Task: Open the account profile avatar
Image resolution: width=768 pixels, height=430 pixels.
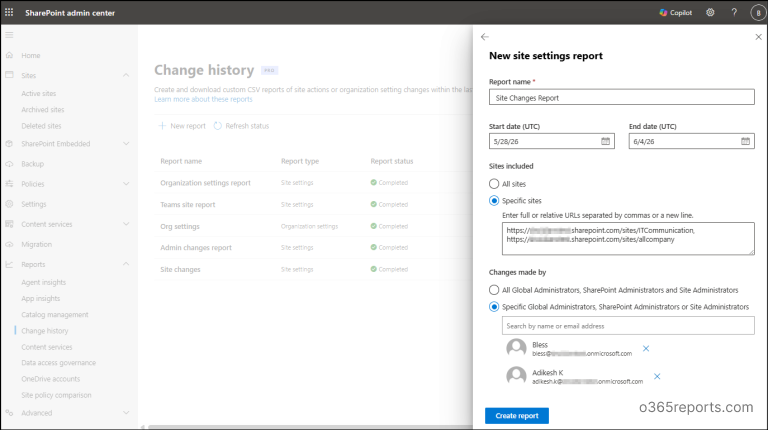Action: click(758, 13)
